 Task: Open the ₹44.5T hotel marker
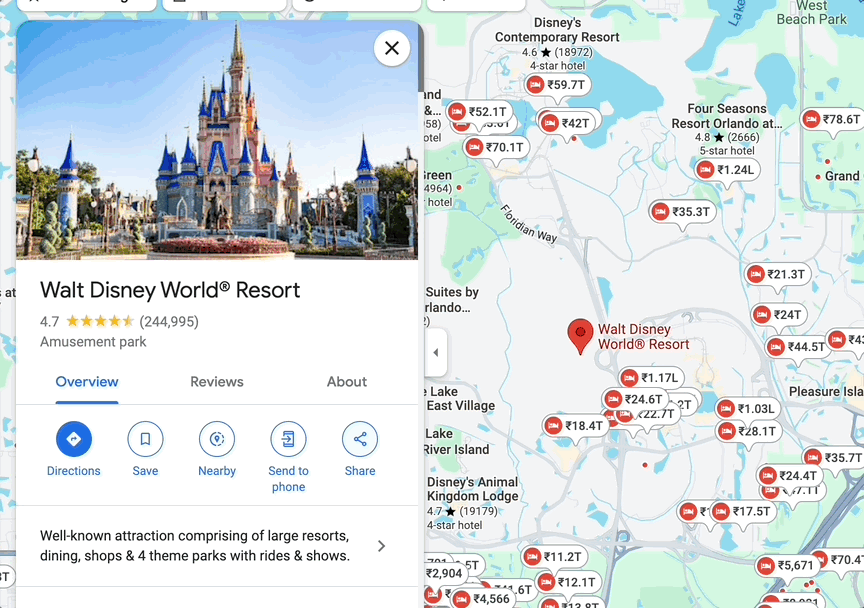click(798, 347)
